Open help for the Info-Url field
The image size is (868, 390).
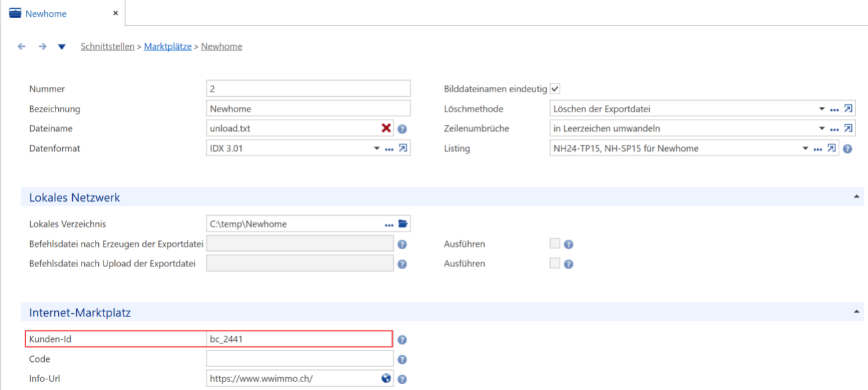403,379
